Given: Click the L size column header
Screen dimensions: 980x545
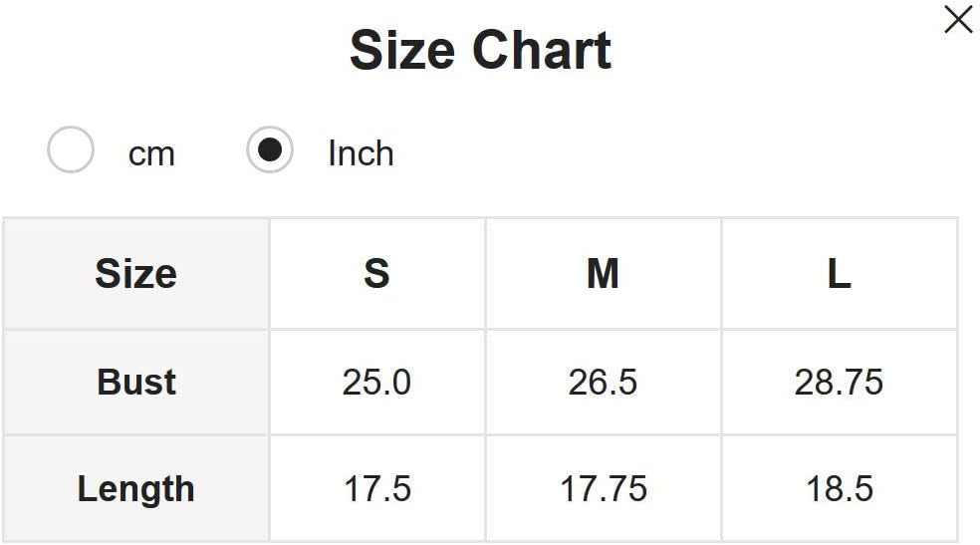Looking at the screenshot, I should coord(839,273).
